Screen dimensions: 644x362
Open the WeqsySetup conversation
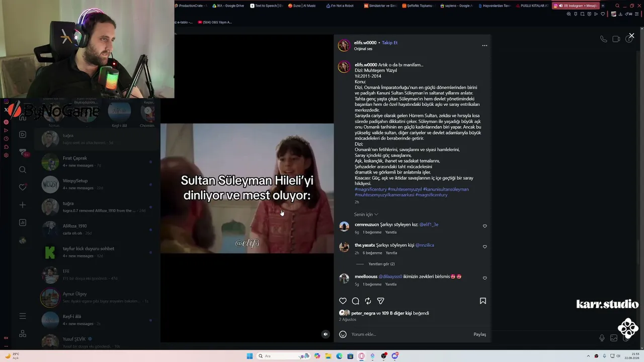pyautogui.click(x=97, y=184)
